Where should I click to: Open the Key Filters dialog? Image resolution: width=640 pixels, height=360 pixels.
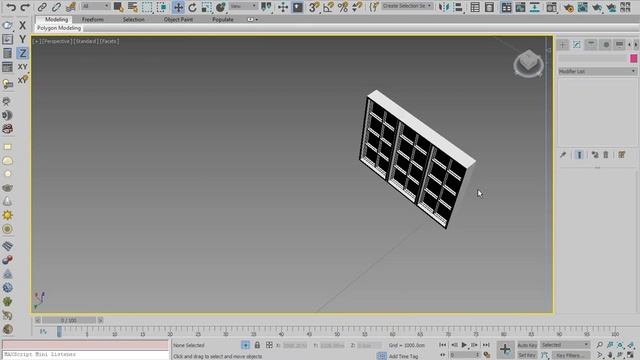pyautogui.click(x=570, y=355)
